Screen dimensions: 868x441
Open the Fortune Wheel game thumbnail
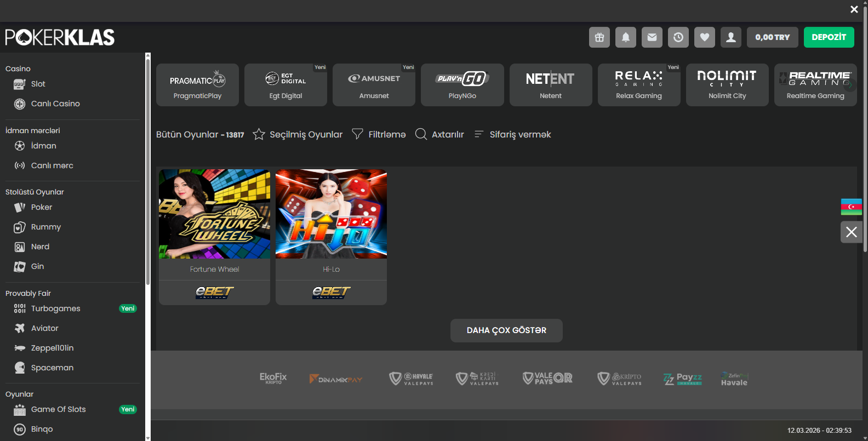pos(214,214)
